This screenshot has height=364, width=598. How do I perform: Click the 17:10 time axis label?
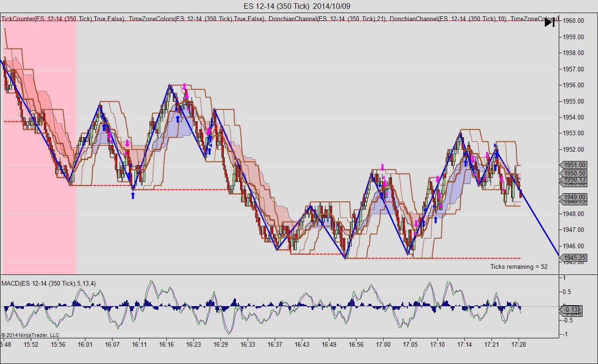tap(437, 344)
